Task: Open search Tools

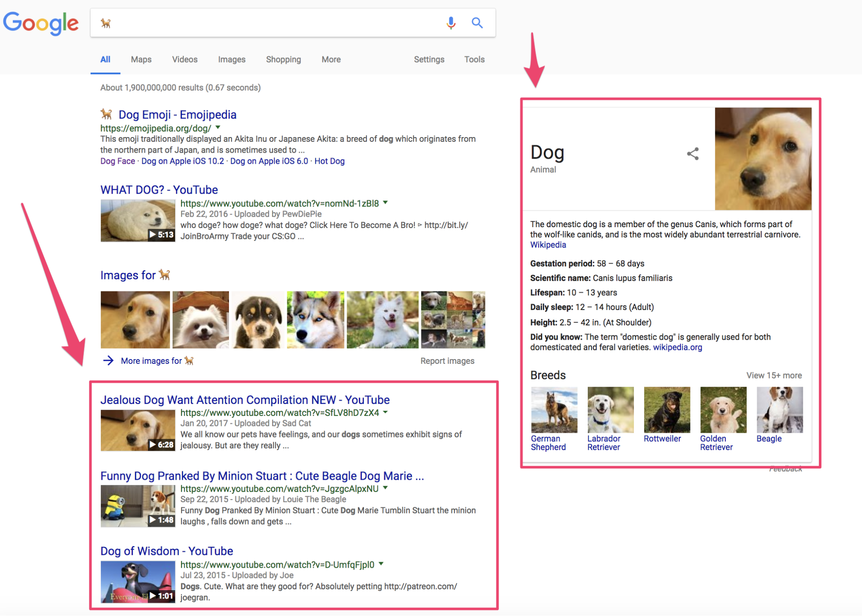Action: pos(474,59)
